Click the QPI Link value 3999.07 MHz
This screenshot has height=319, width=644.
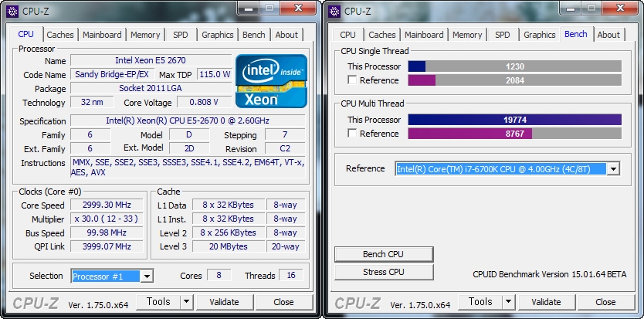[107, 246]
